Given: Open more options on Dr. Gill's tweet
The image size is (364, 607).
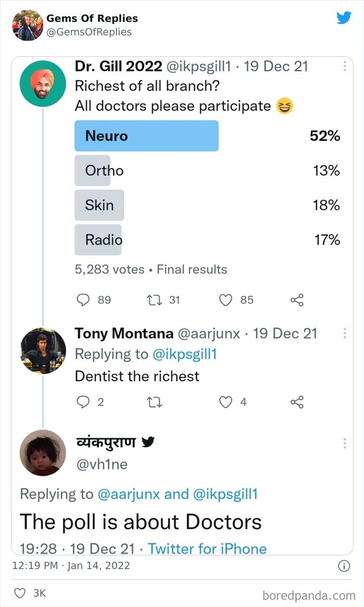Looking at the screenshot, I should click(x=344, y=67).
